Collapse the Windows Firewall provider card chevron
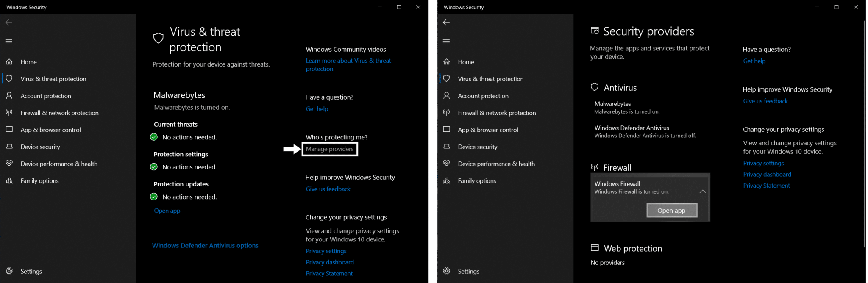Viewport: 868px width, 283px height. [702, 191]
